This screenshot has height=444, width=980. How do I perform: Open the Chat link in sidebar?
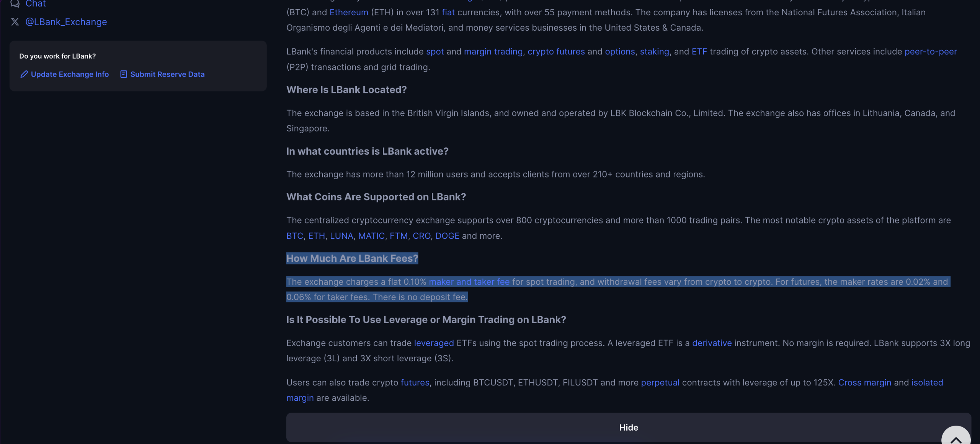click(x=36, y=3)
